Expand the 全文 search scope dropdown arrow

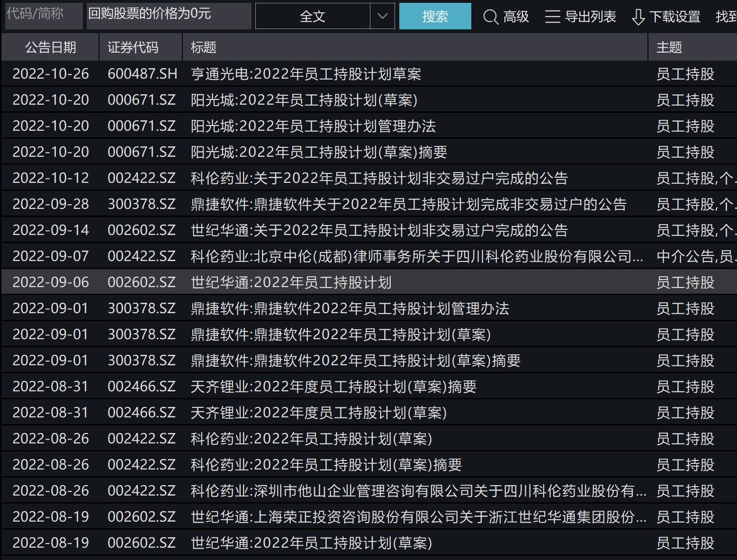pos(382,16)
